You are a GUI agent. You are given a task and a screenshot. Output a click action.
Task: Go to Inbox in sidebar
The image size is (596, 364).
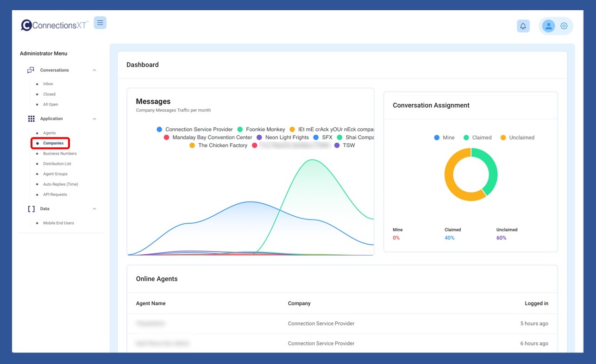(x=48, y=84)
